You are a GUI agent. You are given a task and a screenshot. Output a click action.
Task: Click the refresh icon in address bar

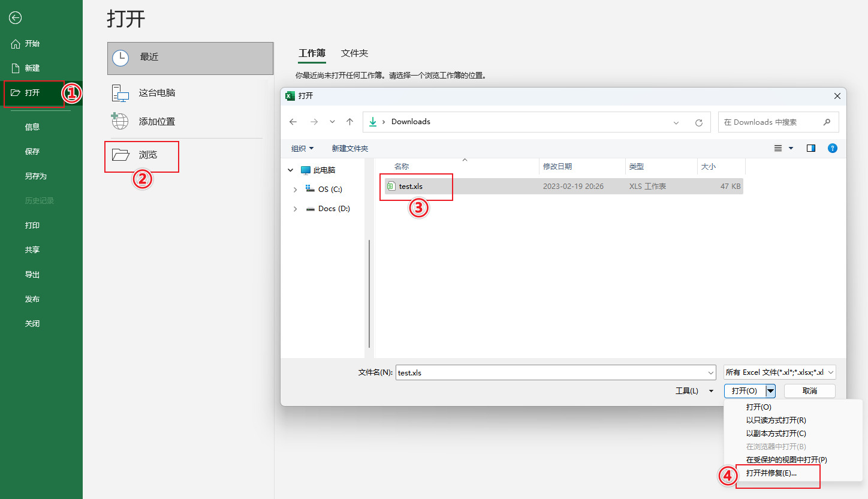(698, 122)
